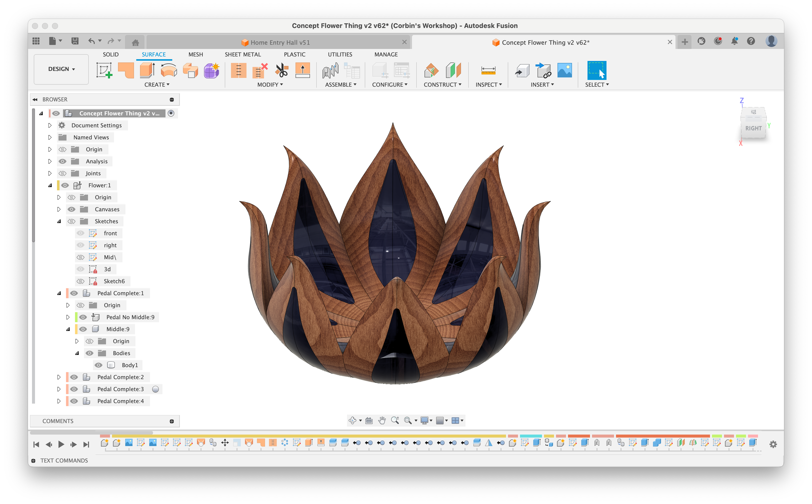This screenshot has width=812, height=504.
Task: Click the Midplane construct icon
Action: [453, 70]
